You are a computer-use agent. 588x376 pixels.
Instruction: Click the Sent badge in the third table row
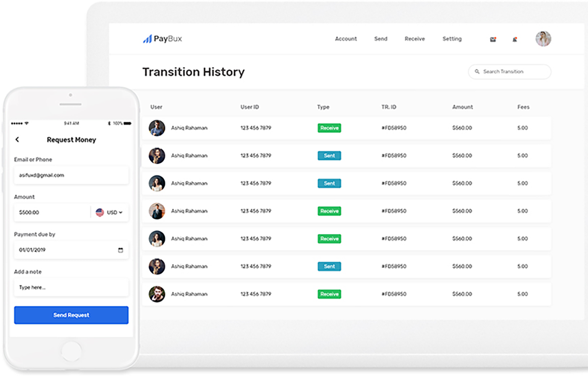pos(329,183)
